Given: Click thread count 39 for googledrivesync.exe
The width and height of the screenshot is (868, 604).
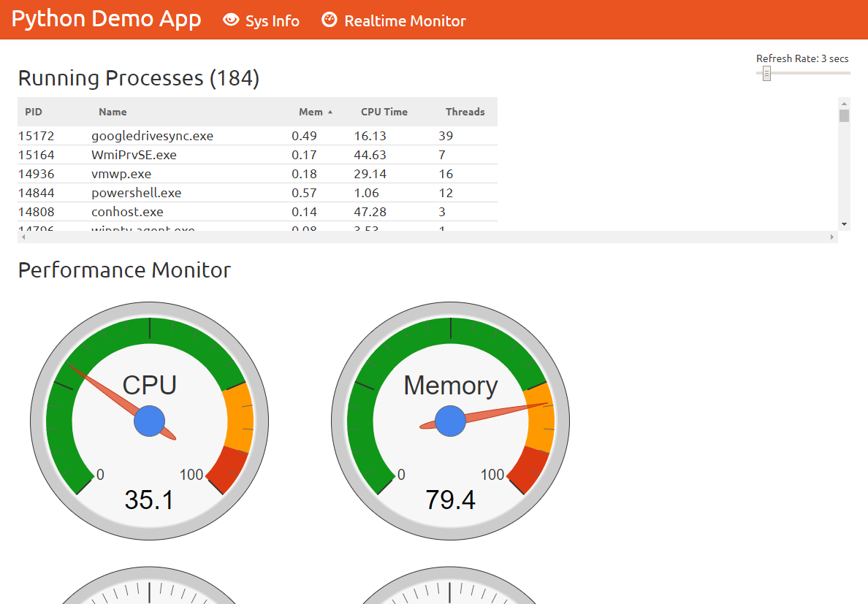Looking at the screenshot, I should coord(446,136).
